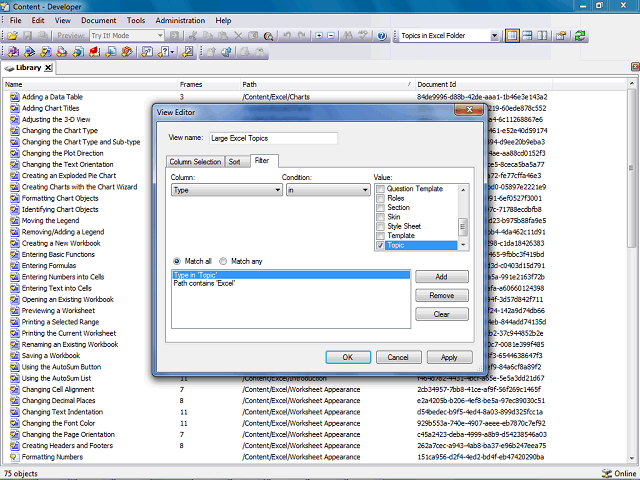Image resolution: width=640 pixels, height=480 pixels.
Task: Open the new assessment icon's dropdown arrow
Action: click(x=173, y=52)
